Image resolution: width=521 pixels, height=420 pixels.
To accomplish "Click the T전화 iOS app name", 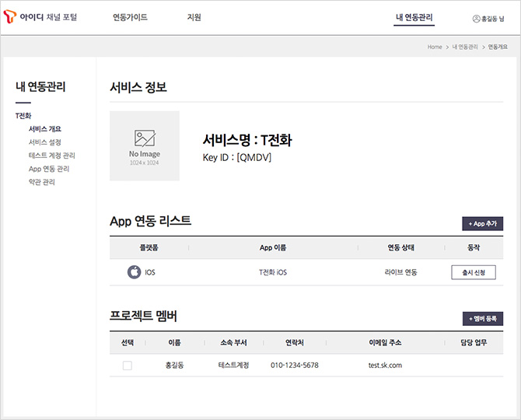I will 273,272.
